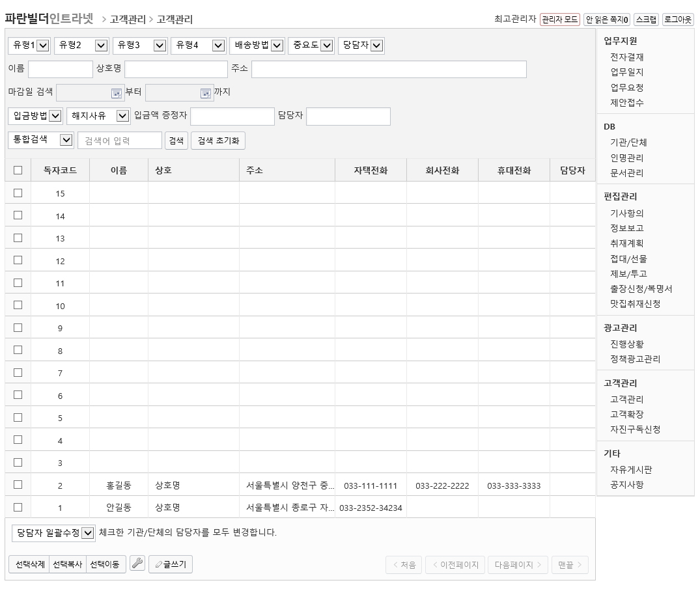
Task: Click the wrench settings icon
Action: coord(137,564)
